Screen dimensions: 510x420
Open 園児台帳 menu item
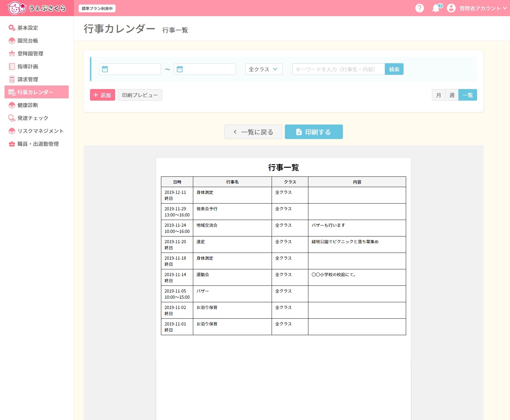[37, 41]
